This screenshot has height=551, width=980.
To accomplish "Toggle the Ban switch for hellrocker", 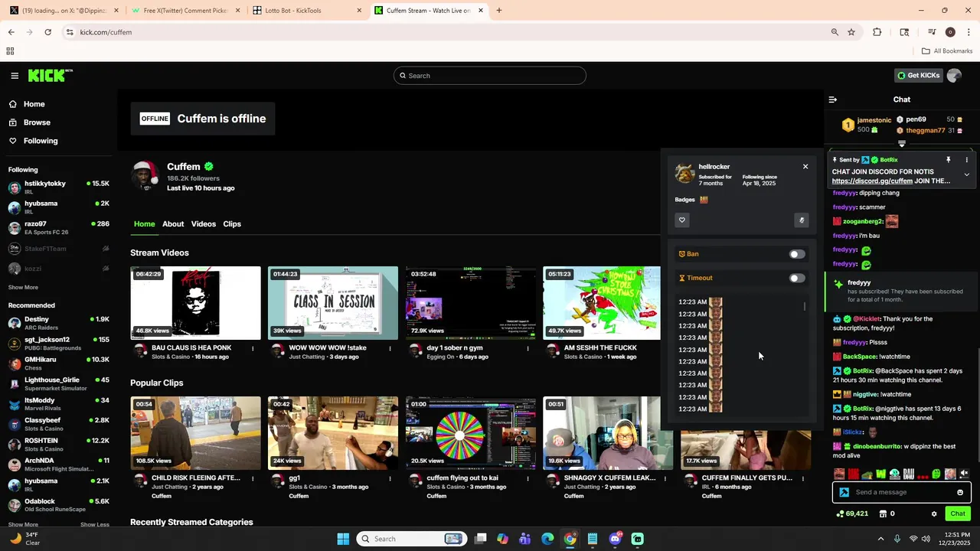I will coord(797,254).
